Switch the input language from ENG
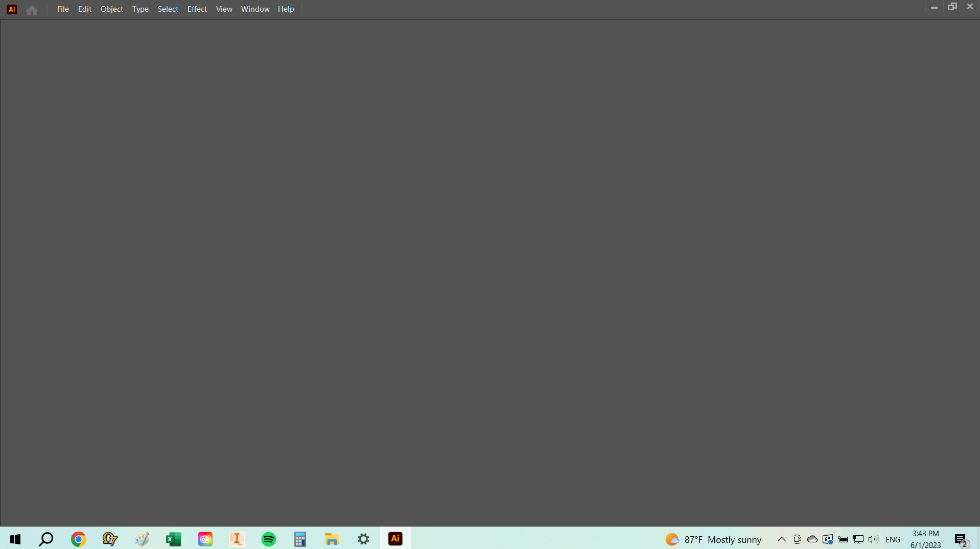This screenshot has height=549, width=980. pyautogui.click(x=893, y=539)
